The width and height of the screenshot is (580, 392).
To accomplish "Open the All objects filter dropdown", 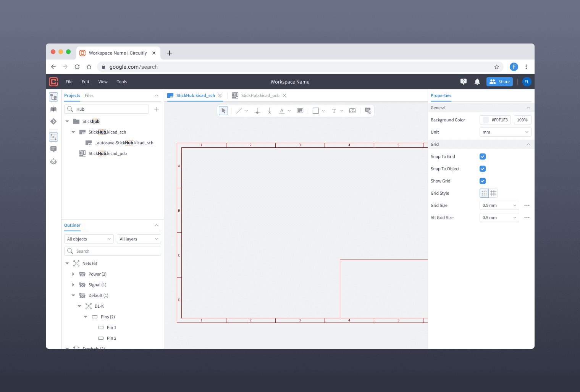I will [x=89, y=239].
